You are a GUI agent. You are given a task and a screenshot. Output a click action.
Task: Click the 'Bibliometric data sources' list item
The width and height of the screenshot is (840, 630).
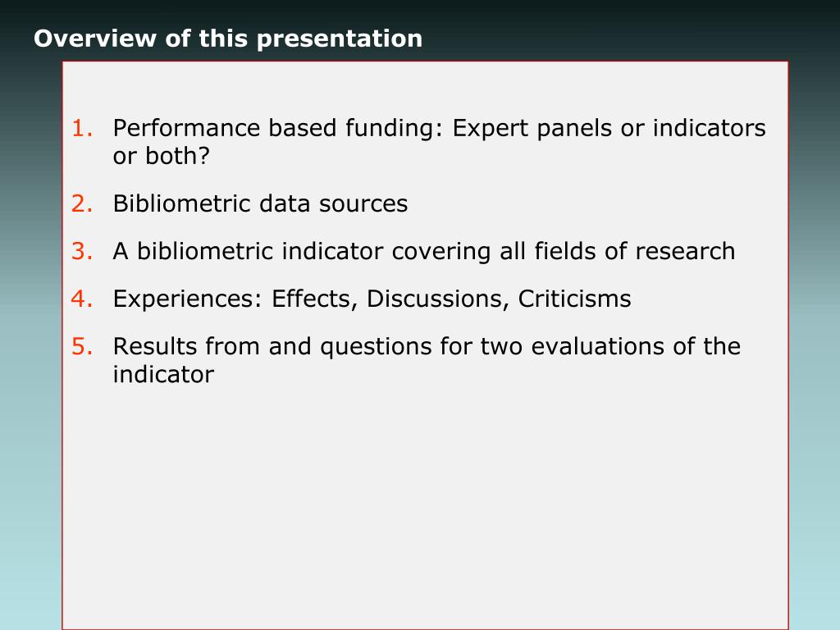[260, 204]
